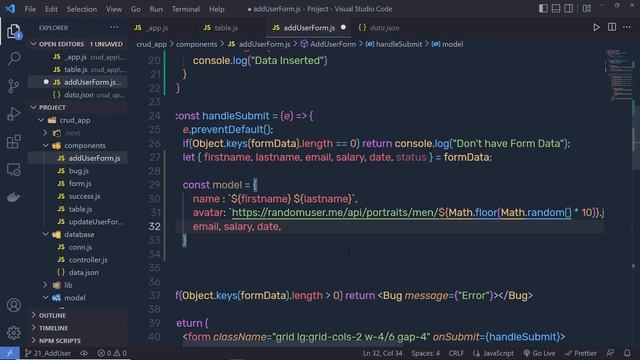Open branch 21_AddUser in status bar
The height and width of the screenshot is (360, 640).
point(48,353)
